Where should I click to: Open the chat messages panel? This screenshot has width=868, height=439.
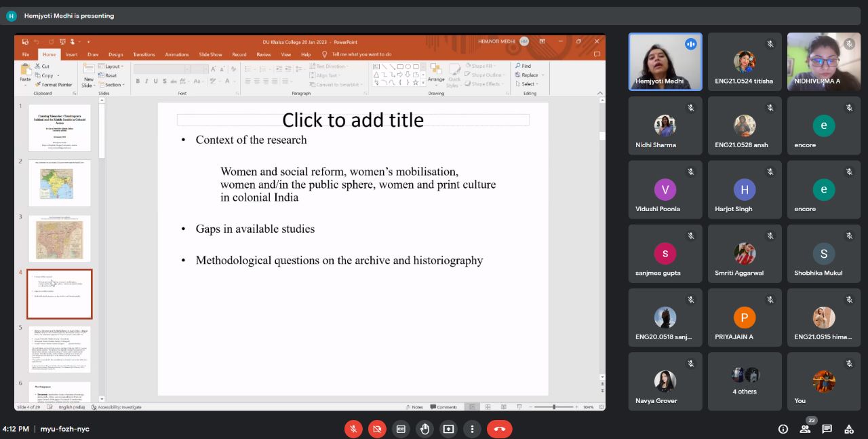[x=827, y=429]
